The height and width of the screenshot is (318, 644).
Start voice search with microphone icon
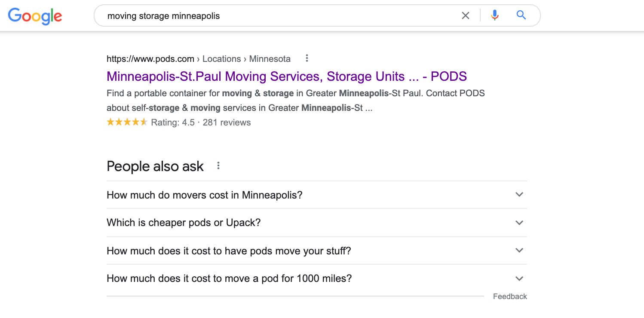tap(495, 15)
